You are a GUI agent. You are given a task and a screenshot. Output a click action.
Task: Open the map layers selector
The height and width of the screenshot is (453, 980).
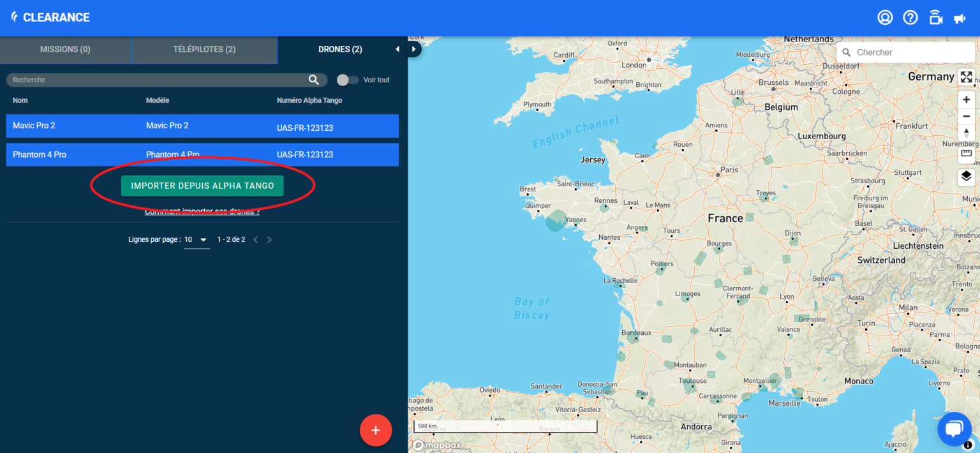click(966, 177)
